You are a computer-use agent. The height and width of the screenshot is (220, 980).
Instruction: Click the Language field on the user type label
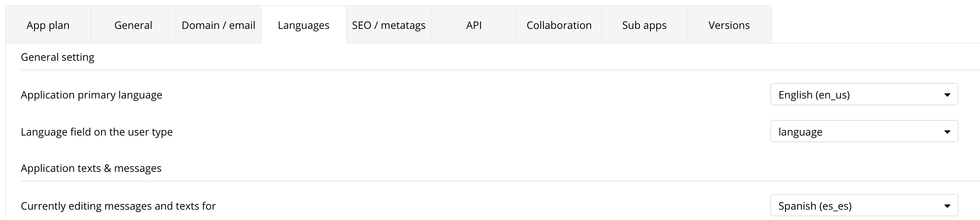click(x=97, y=132)
